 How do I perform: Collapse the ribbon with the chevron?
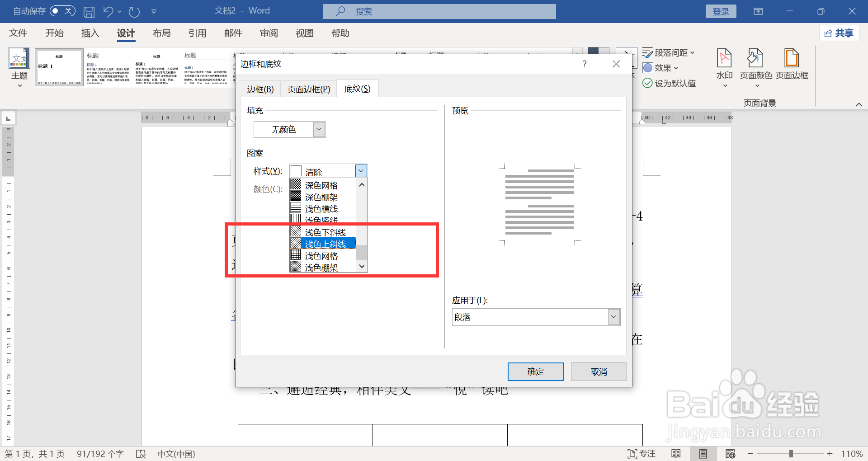tap(859, 104)
